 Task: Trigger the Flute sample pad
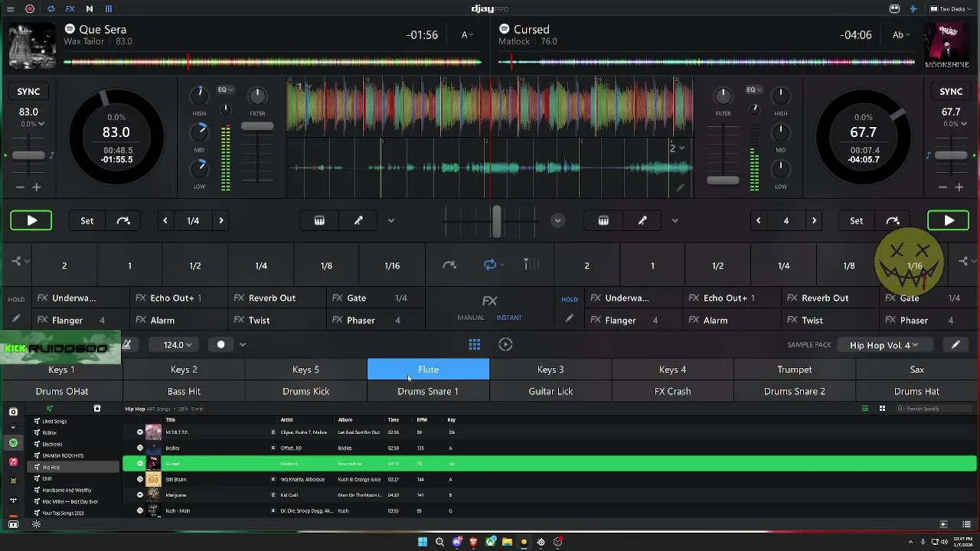(x=428, y=370)
